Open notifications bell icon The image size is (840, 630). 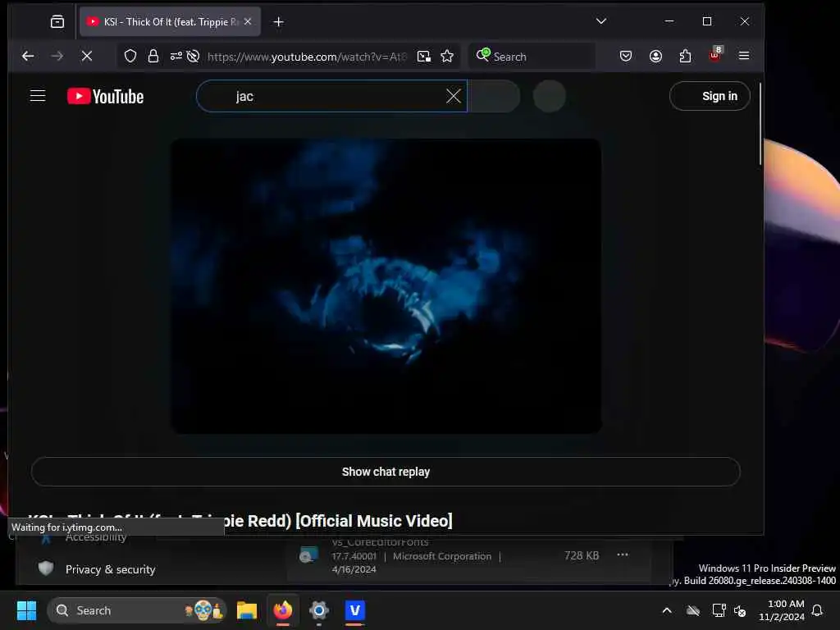[818, 610]
